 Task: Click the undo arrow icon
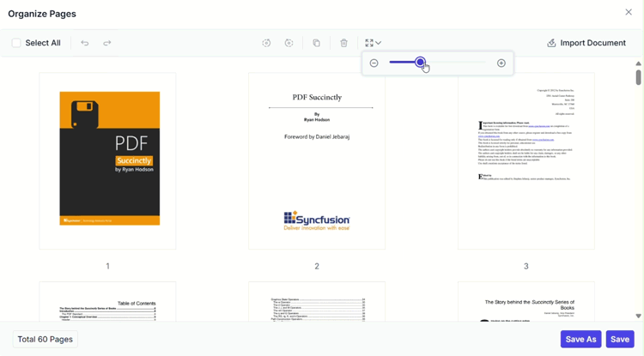tap(84, 43)
